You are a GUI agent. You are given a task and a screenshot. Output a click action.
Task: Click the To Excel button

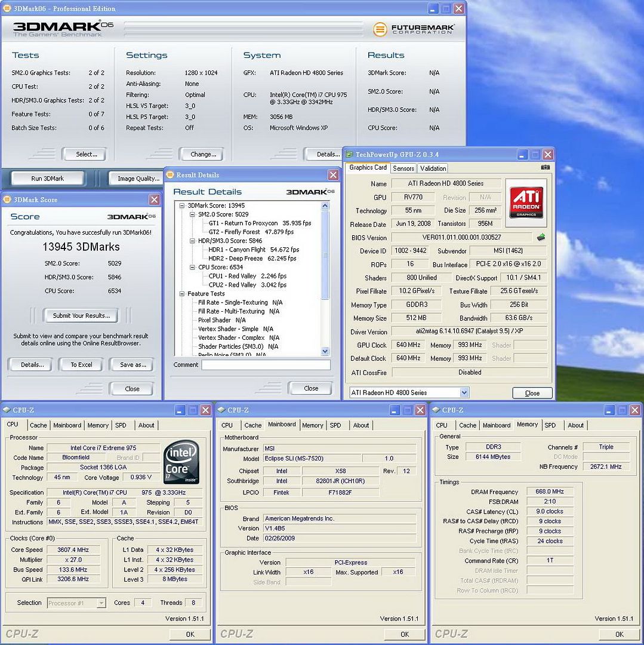[81, 365]
